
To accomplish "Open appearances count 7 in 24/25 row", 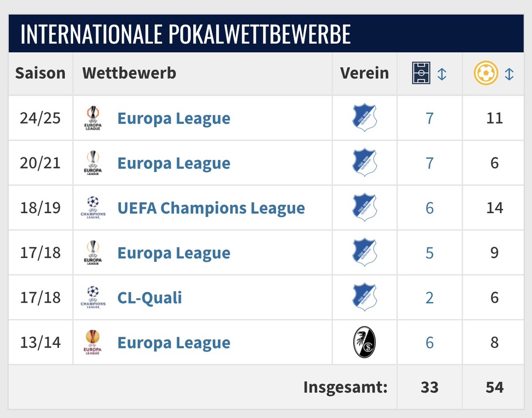I will 430,118.
